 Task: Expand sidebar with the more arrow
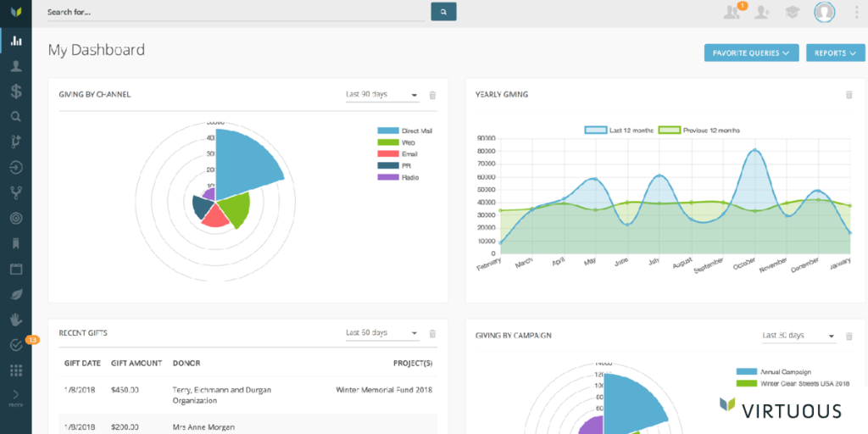coord(16,398)
